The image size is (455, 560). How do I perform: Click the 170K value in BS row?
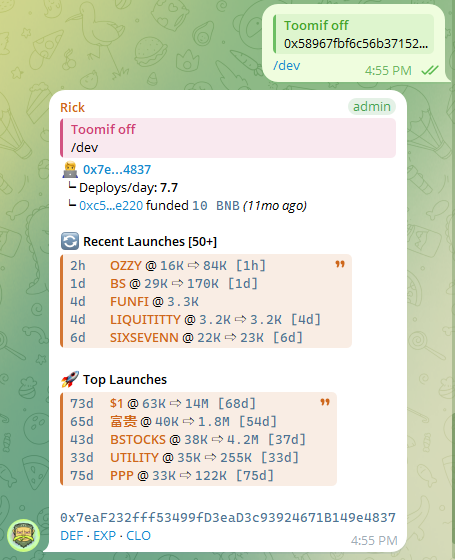[203, 284]
